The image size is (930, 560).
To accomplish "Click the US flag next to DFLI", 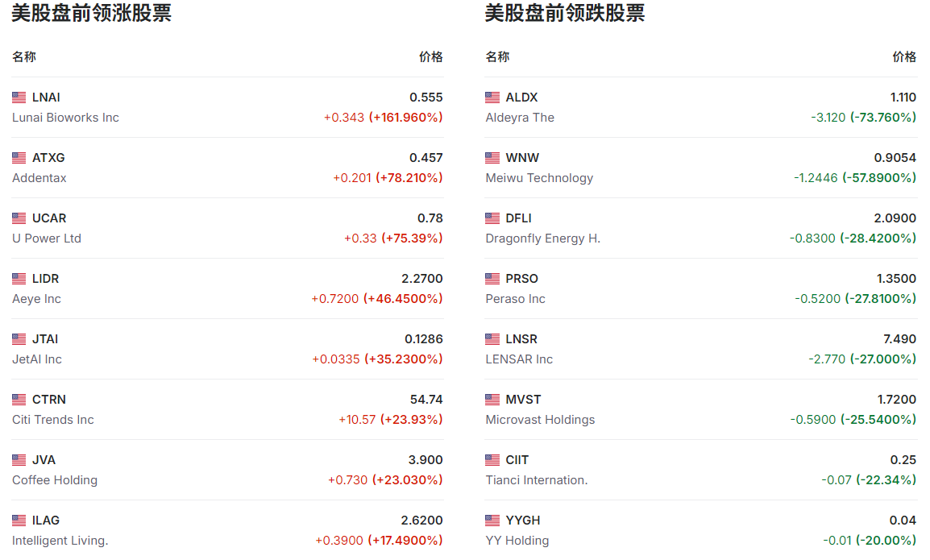I will 492,218.
